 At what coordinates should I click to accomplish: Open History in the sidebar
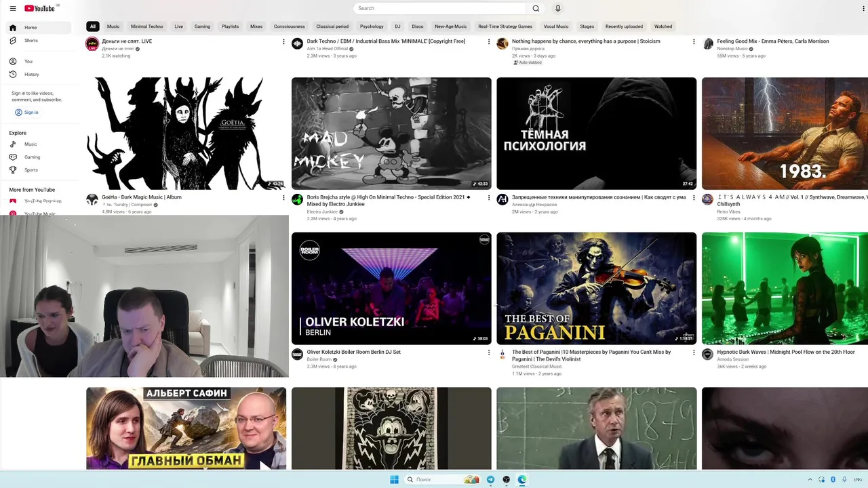coord(39,74)
